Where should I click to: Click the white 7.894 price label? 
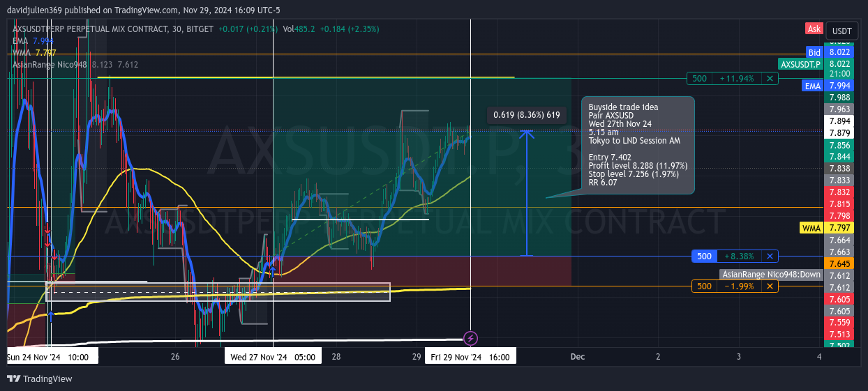point(839,121)
